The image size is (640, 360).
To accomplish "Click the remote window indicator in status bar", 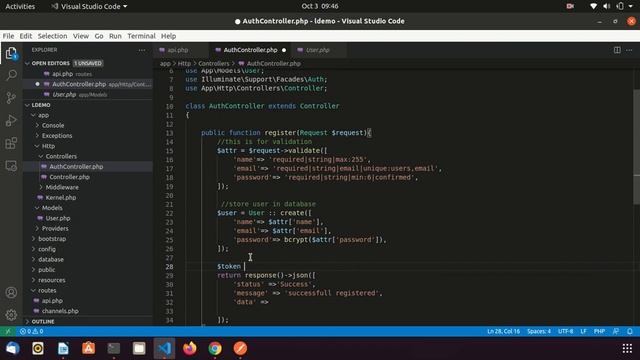I will point(7,331).
